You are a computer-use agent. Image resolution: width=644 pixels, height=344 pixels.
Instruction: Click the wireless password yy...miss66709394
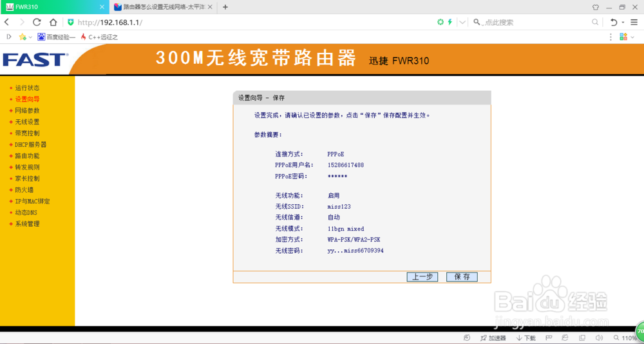355,251
